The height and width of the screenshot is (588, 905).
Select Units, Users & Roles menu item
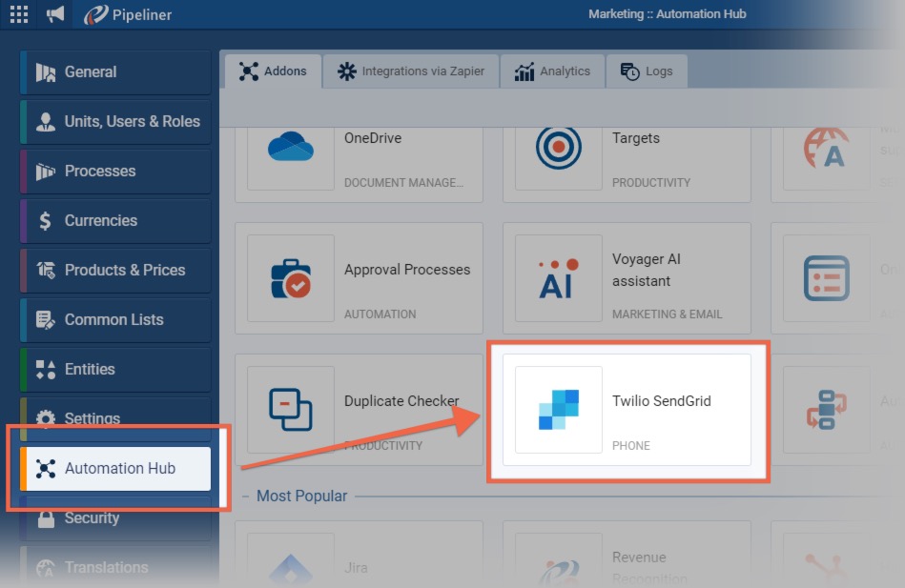click(114, 122)
